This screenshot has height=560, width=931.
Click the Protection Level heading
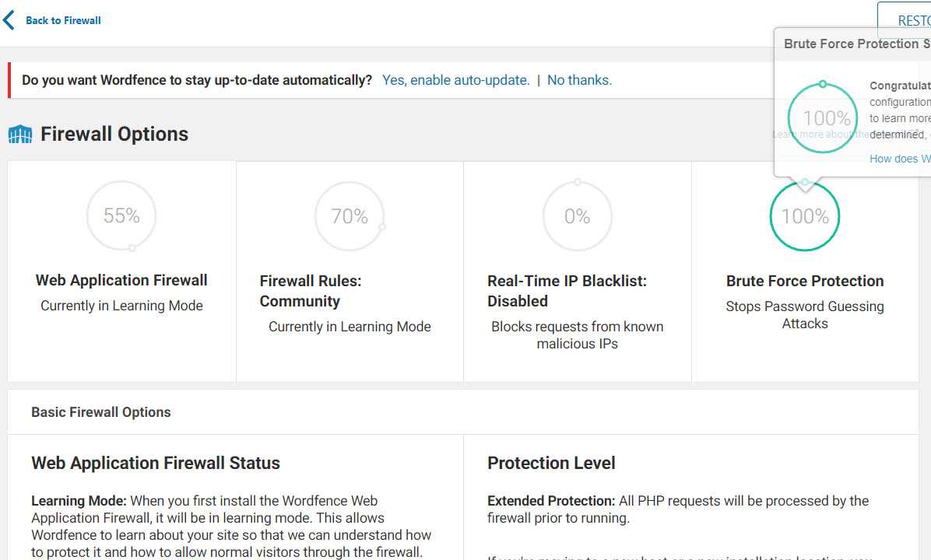point(551,463)
